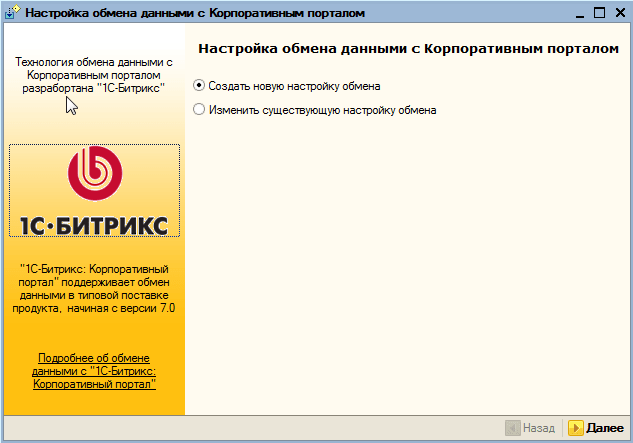Click the yellow arrow icon beside Далее
Viewport: 633px width, 443px height.
coord(575,428)
